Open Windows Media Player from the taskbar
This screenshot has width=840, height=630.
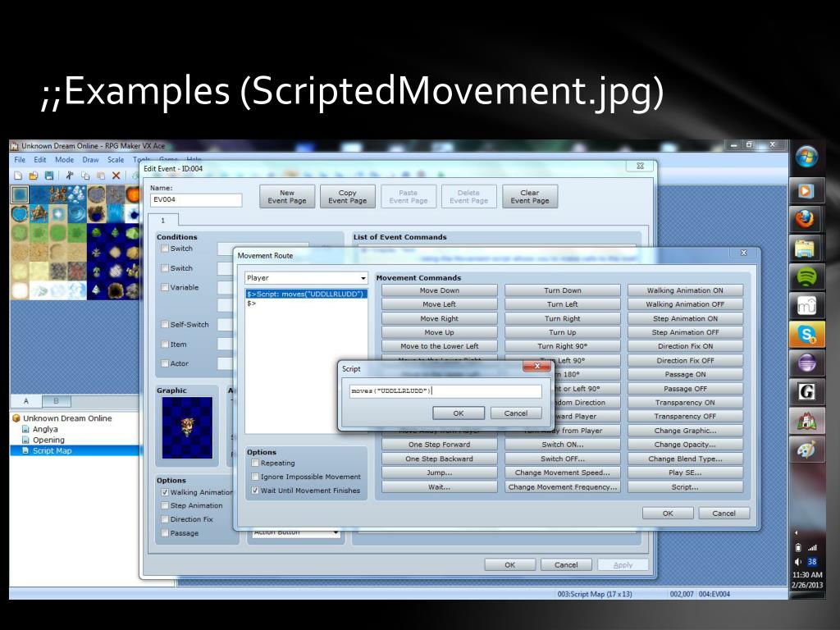[806, 191]
